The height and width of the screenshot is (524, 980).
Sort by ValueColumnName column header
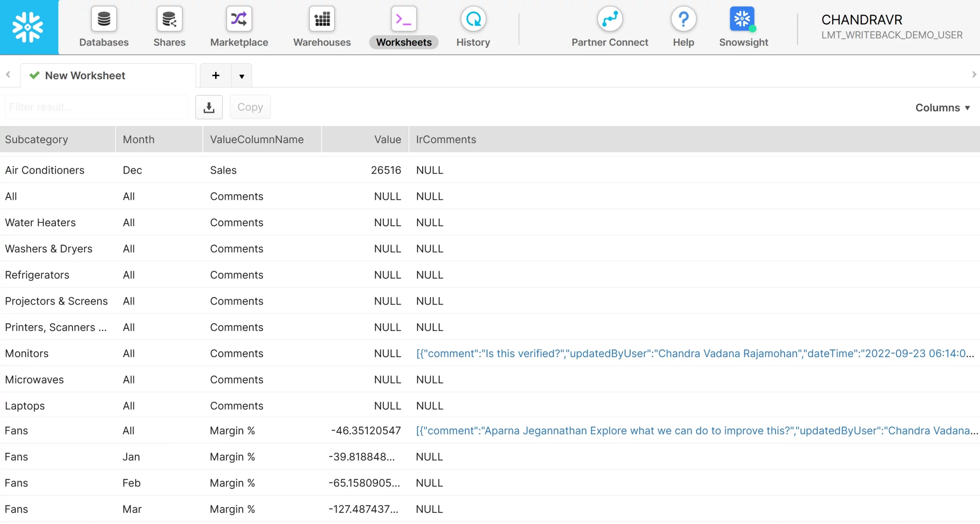262,139
